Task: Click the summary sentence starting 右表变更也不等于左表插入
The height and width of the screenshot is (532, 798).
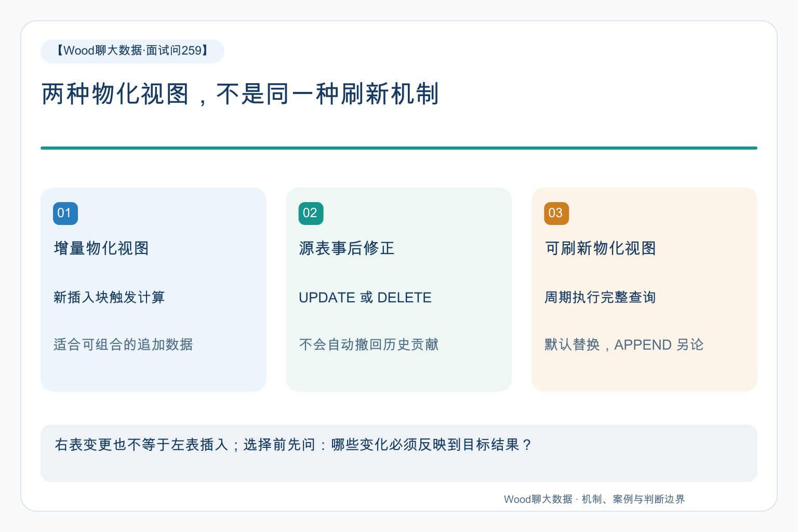Action: coord(294,445)
